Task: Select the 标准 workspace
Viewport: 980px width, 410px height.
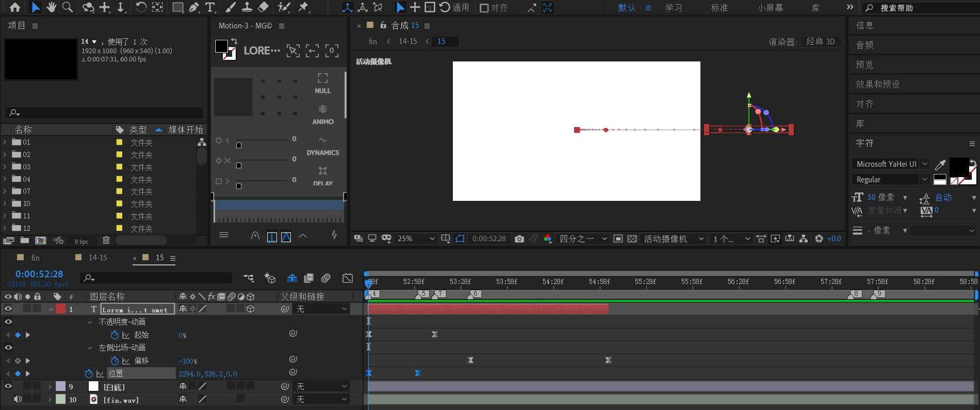Action: (x=719, y=8)
